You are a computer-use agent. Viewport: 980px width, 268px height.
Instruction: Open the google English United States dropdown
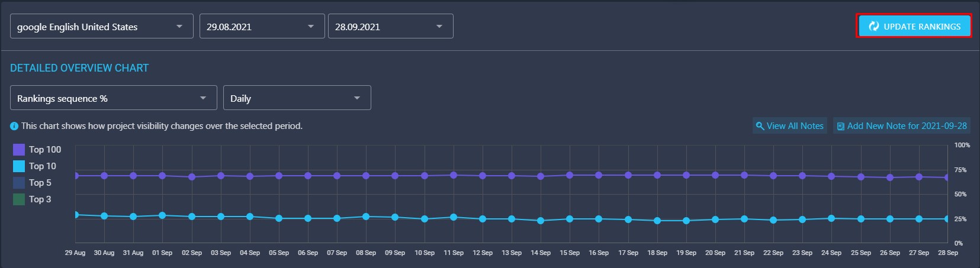[x=101, y=27]
